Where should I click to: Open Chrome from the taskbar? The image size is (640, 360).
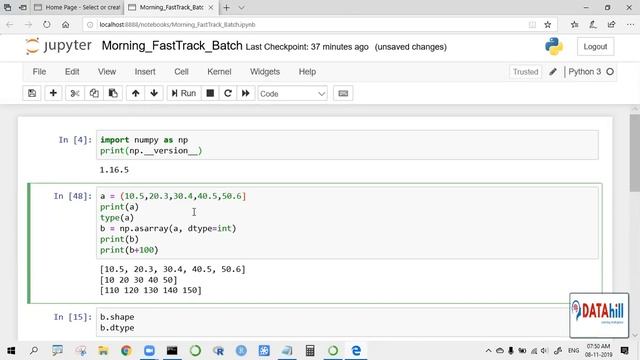coord(126,351)
